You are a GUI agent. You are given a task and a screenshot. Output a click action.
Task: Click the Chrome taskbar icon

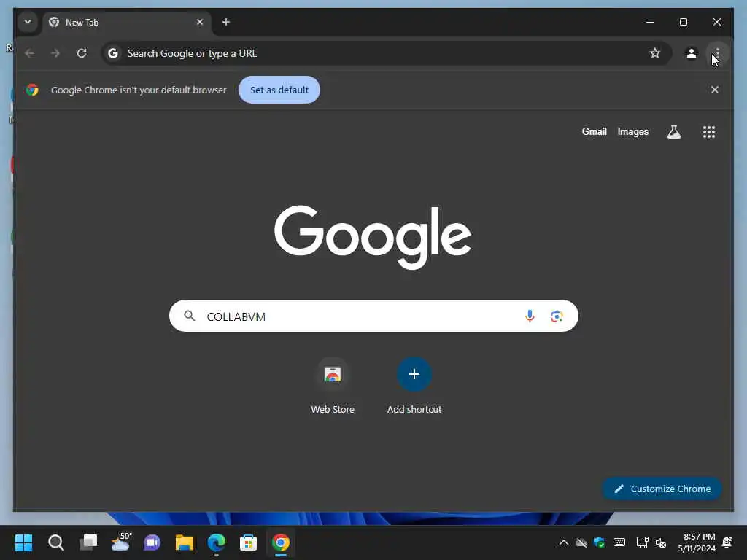[281, 542]
